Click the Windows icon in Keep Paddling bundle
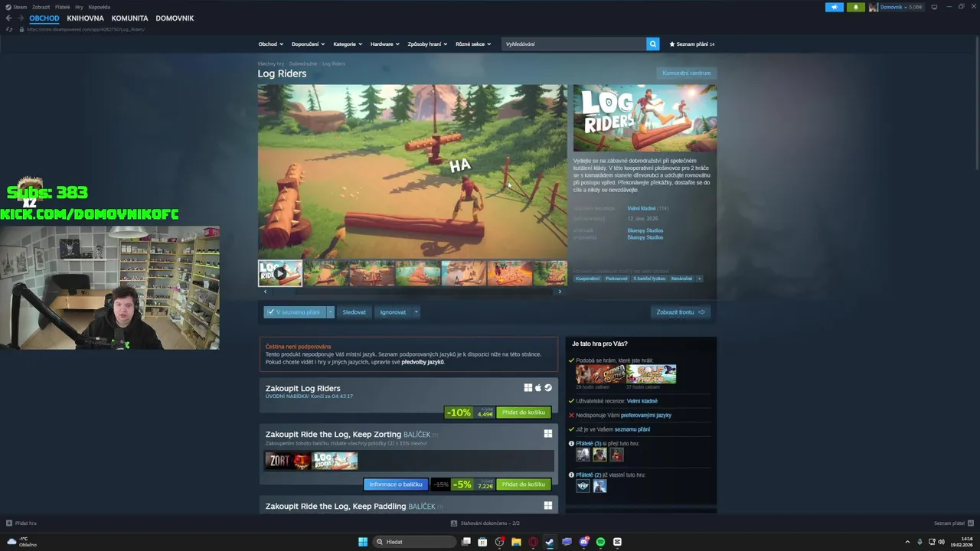 (547, 506)
